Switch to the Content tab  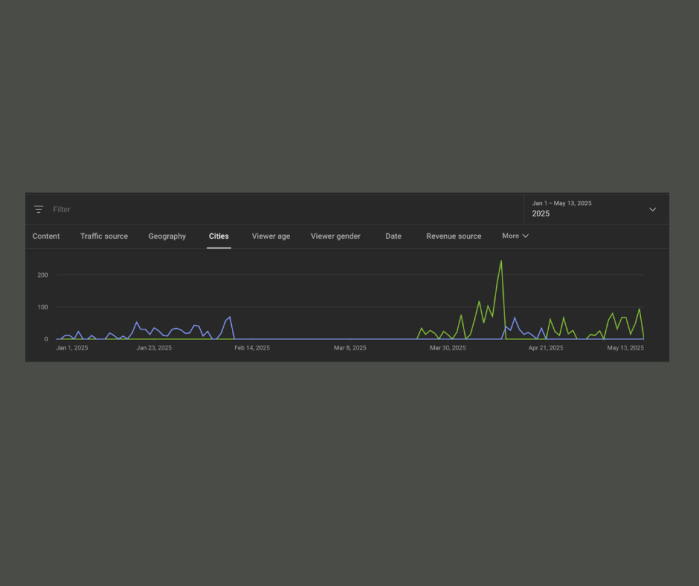(46, 237)
